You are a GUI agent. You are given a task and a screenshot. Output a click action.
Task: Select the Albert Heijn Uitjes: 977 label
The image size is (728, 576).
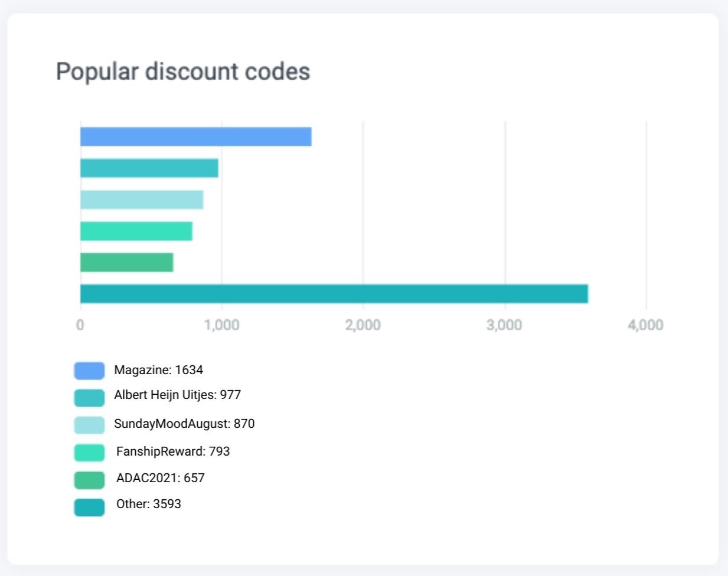coord(177,395)
